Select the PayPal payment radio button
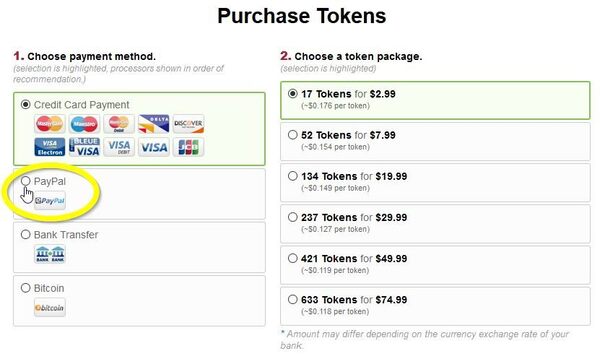 pyautogui.click(x=25, y=181)
